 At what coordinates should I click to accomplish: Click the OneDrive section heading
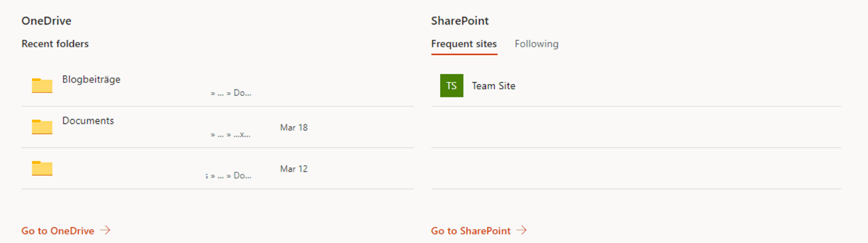pyautogui.click(x=47, y=21)
